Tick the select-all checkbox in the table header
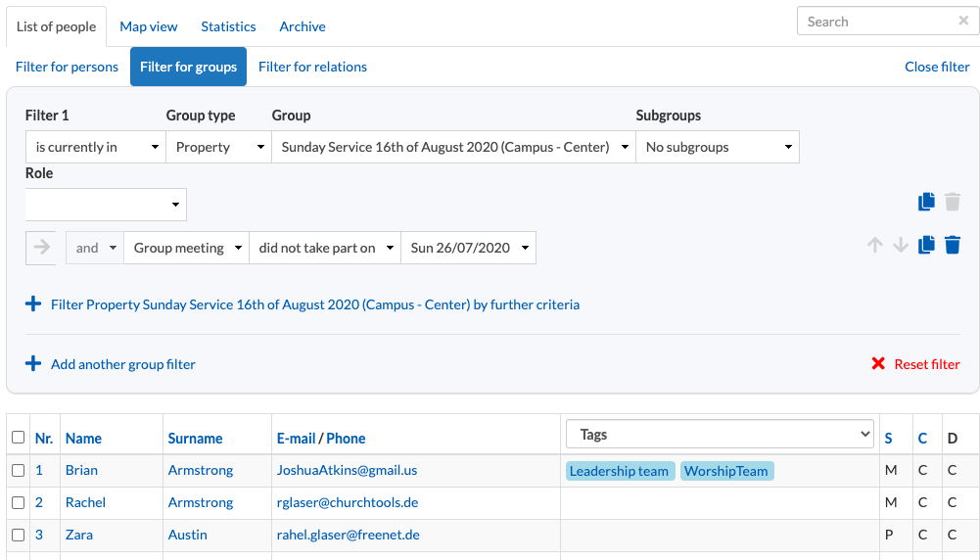The width and height of the screenshot is (980, 560). (19, 437)
